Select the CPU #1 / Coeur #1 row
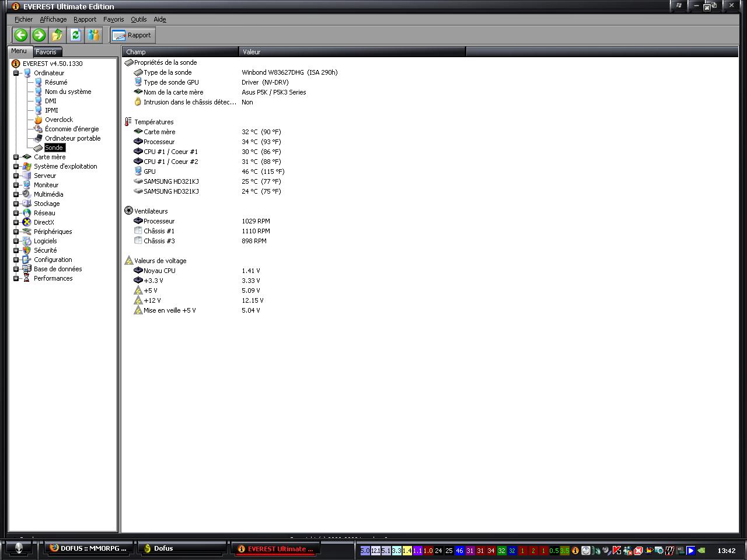This screenshot has width=747, height=560. click(x=207, y=152)
